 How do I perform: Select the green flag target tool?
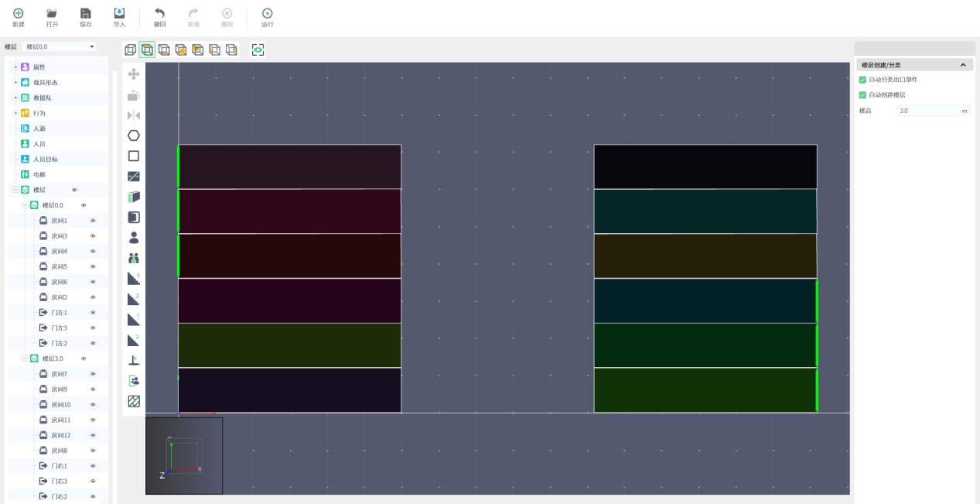134,360
